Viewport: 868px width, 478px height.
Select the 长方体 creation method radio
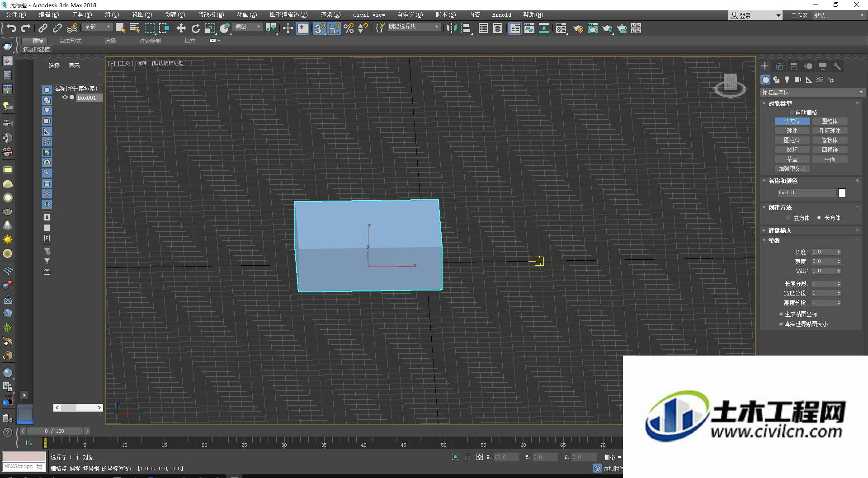tap(819, 218)
